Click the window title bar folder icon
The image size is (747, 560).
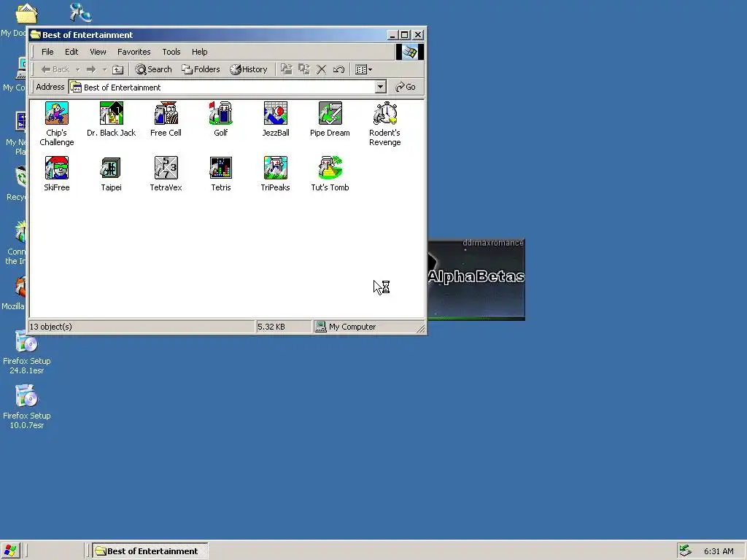point(35,35)
